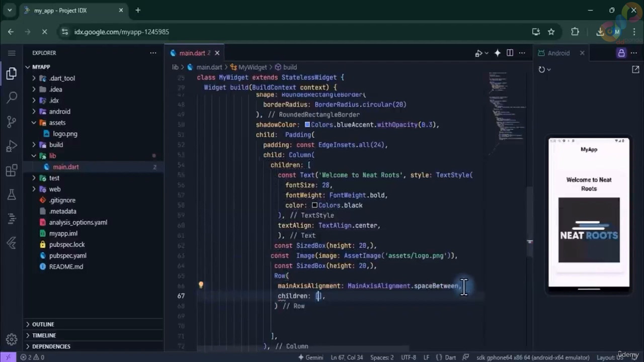Open the Testing flask view
The width and height of the screenshot is (644, 362).
tap(12, 194)
